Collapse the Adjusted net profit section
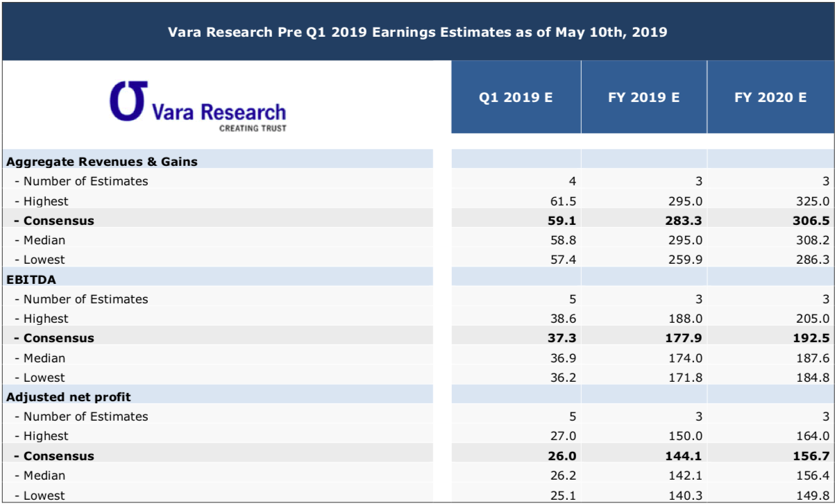 click(x=60, y=397)
